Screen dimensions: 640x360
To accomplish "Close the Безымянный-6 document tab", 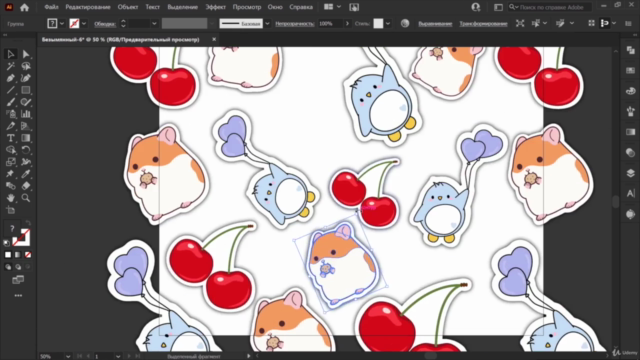I will pos(214,39).
